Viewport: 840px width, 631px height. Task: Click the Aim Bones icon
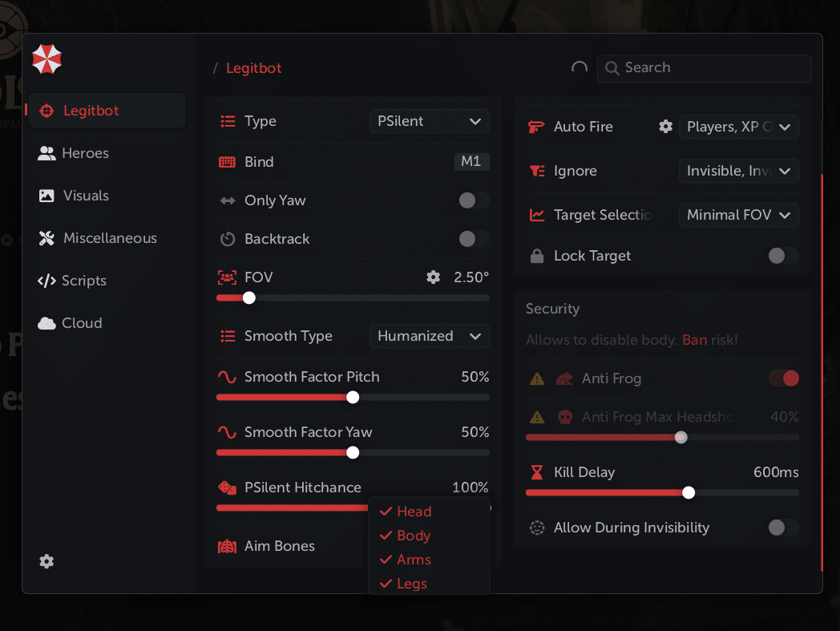[228, 546]
